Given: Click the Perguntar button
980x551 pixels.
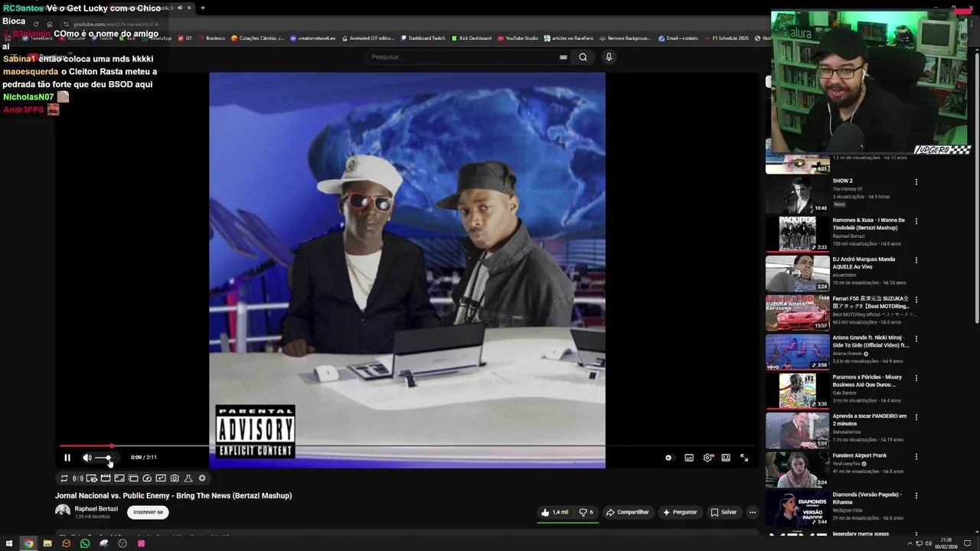Looking at the screenshot, I should [680, 513].
